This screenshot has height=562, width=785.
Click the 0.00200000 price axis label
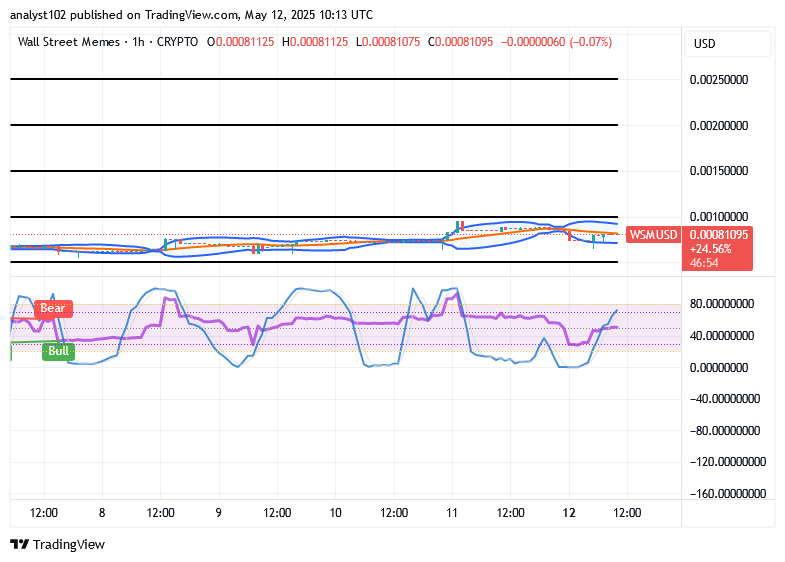[x=719, y=126]
